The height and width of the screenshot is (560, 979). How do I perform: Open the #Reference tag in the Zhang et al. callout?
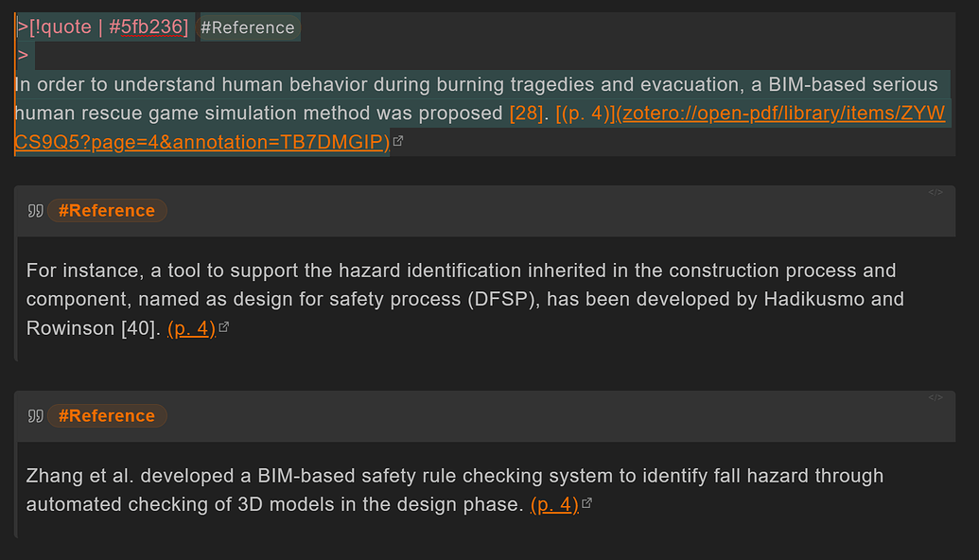tap(106, 416)
